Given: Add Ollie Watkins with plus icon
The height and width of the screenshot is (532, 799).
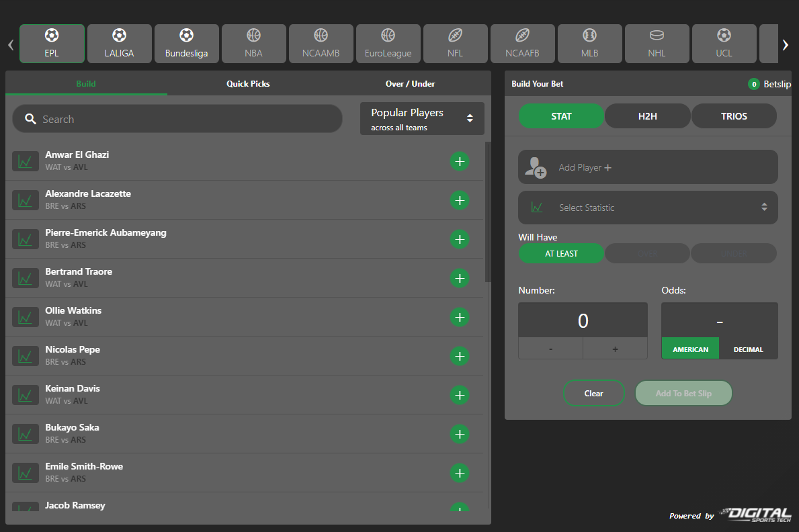Looking at the screenshot, I should pos(460,318).
